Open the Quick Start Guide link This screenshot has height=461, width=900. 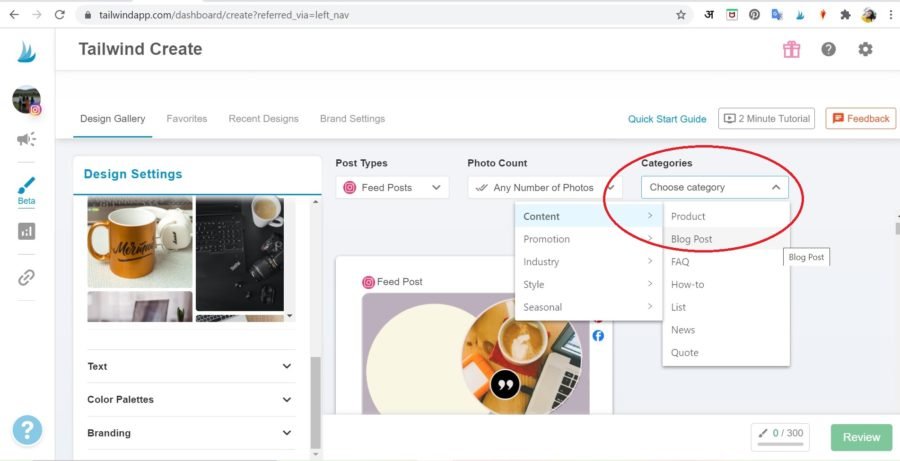(667, 119)
